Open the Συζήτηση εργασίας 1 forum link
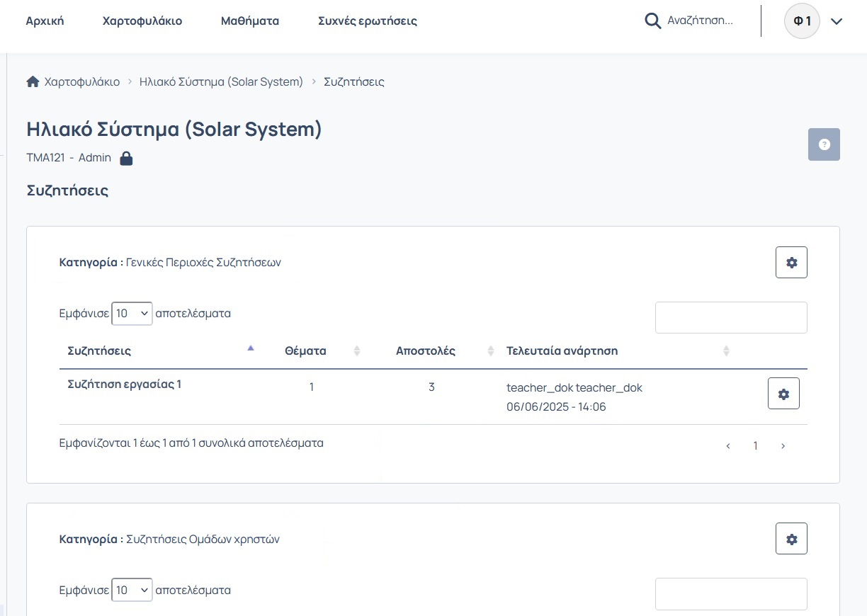Viewport: 867px width, 616px height. coord(125,384)
